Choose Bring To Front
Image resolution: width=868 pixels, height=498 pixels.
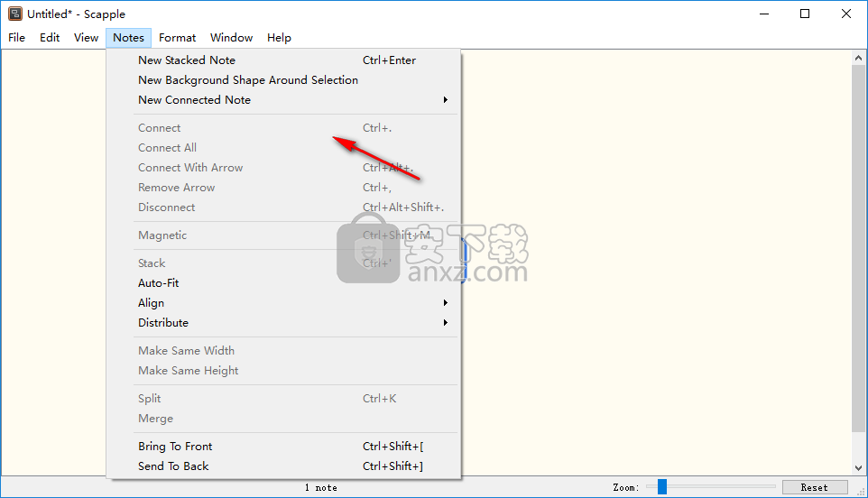[x=283, y=447]
